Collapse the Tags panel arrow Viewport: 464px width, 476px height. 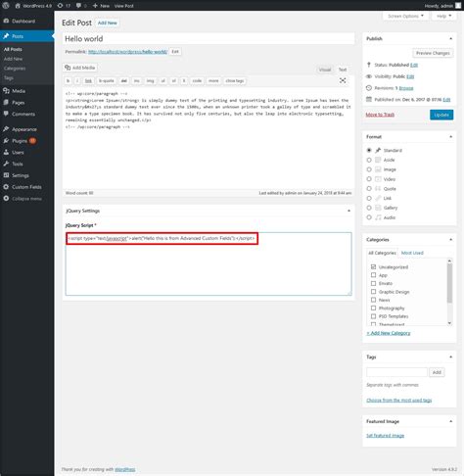450,357
